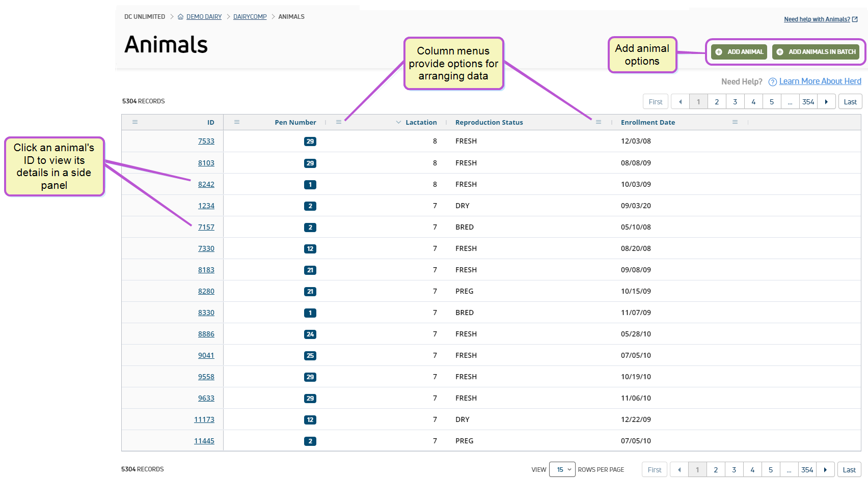Open the column menu icon right of Pen Number
Screen dimensions: 868x481
coord(339,122)
